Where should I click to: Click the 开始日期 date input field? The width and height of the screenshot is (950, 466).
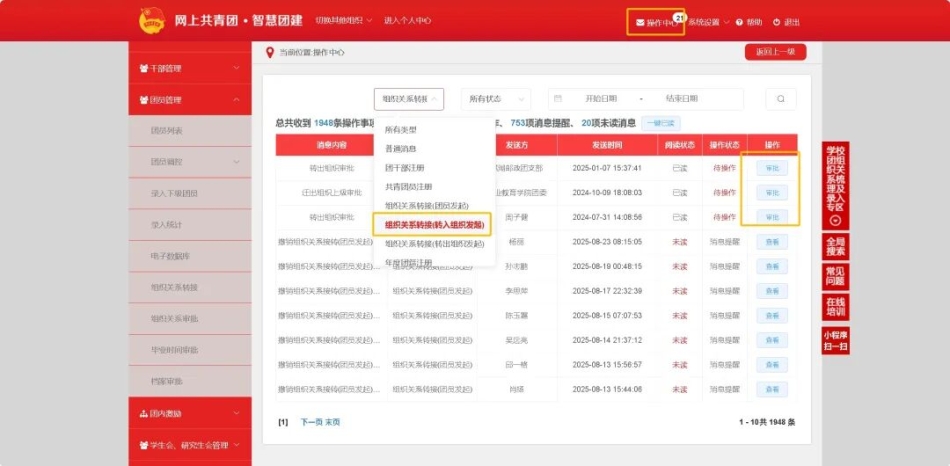coord(600,99)
